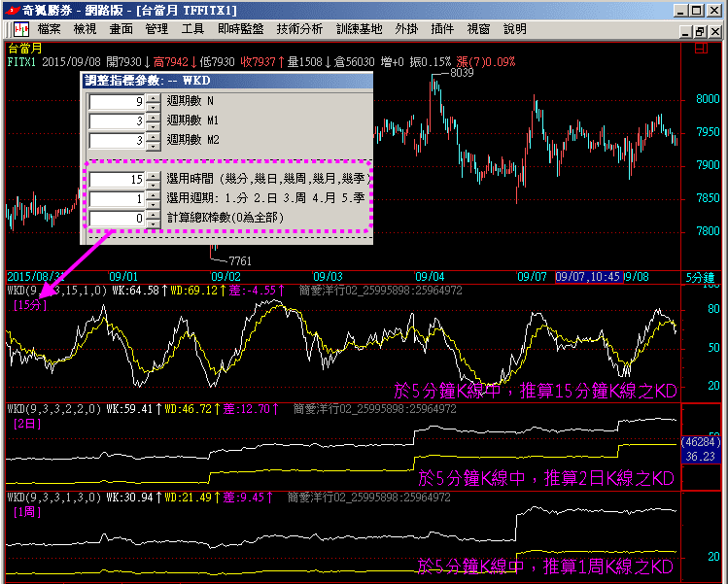The image size is (728, 584).
Task: Increase 週期數 M2 with up spinner
Action: [153, 137]
